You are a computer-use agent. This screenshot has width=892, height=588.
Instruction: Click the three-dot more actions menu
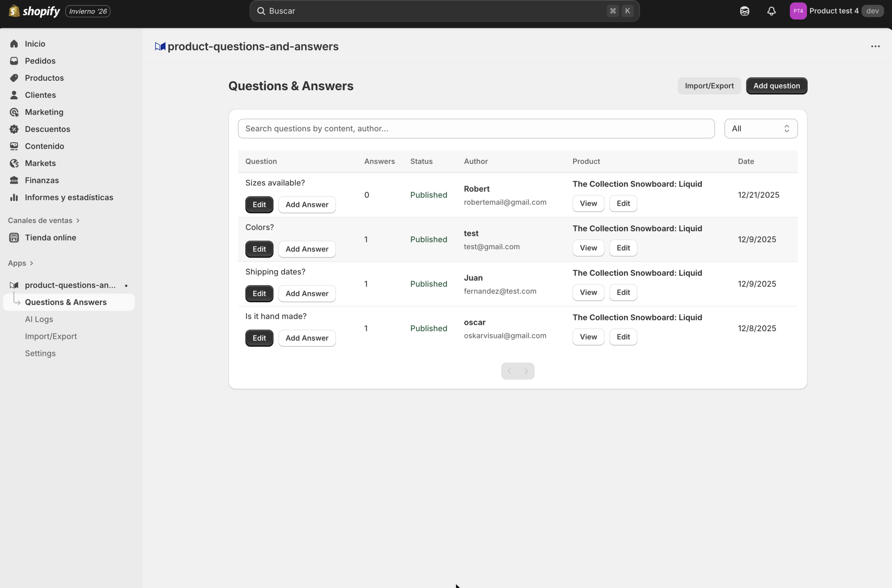[x=875, y=47]
